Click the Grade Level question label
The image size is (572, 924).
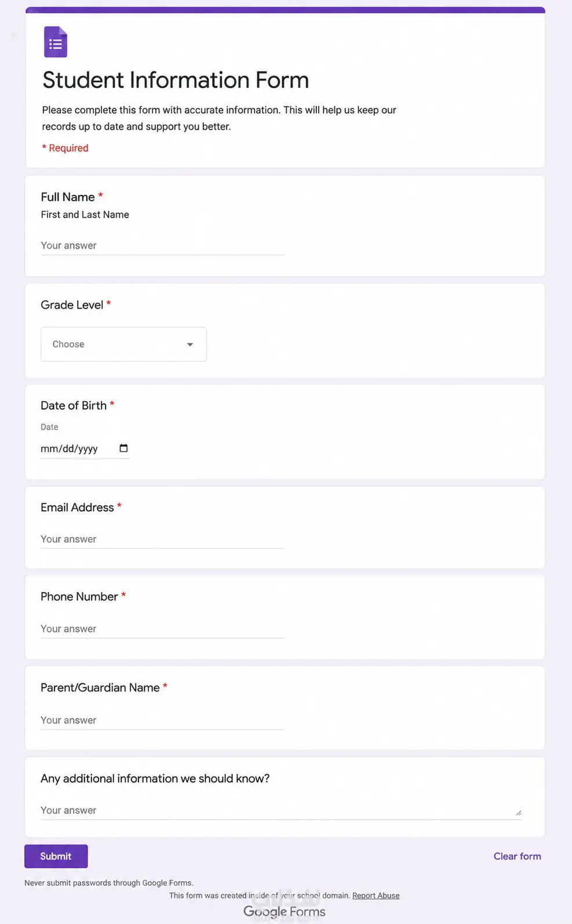tap(72, 305)
